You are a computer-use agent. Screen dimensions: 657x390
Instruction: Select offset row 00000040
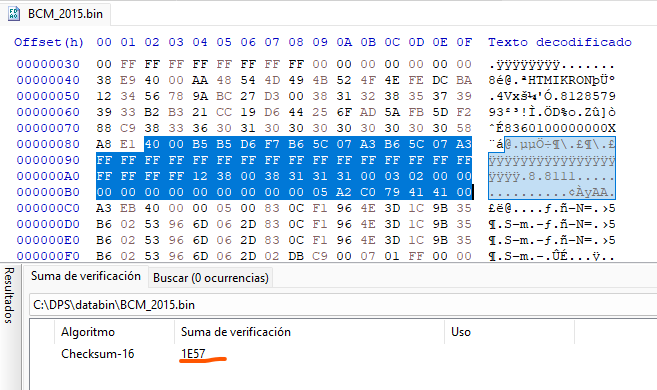point(48,80)
